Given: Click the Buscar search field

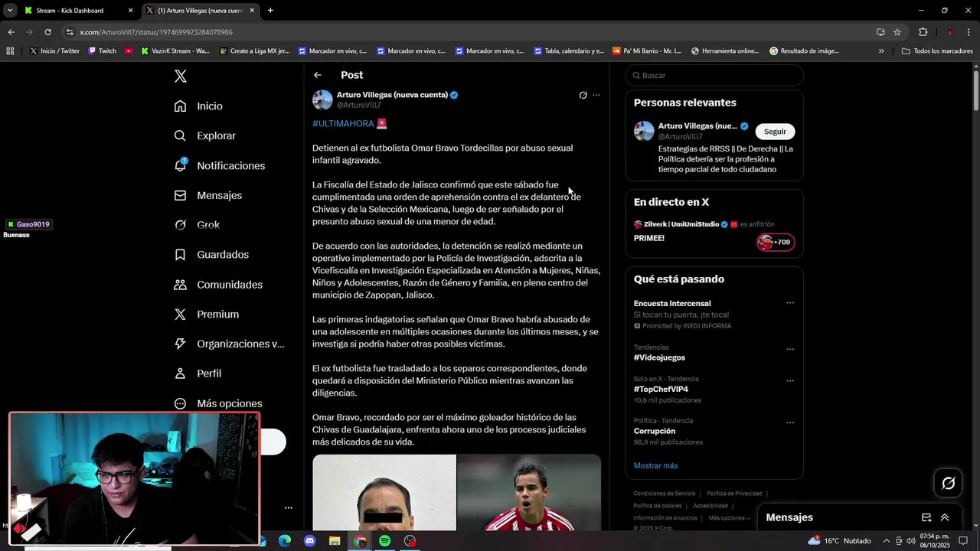Looking at the screenshot, I should coord(714,75).
